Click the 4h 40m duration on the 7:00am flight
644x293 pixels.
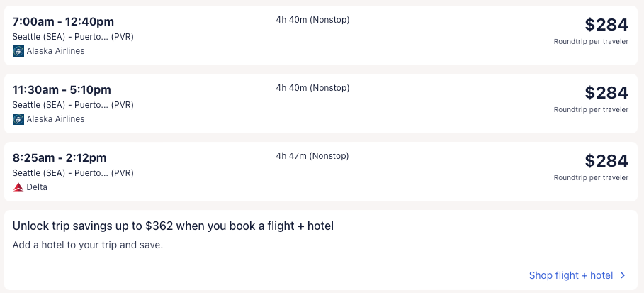312,20
